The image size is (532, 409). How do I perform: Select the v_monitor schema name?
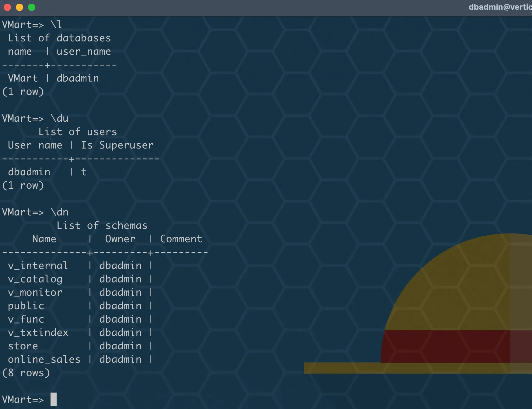[x=35, y=292]
